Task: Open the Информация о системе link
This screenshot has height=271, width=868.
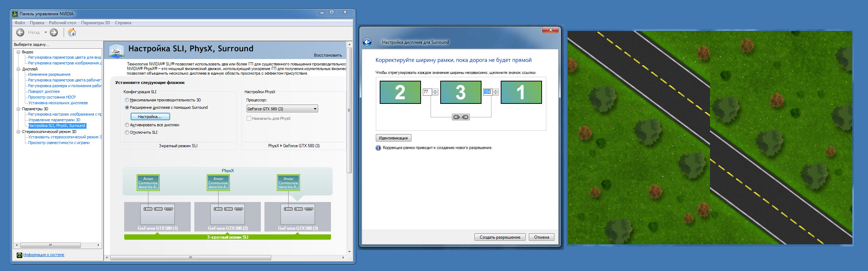Action: click(44, 255)
